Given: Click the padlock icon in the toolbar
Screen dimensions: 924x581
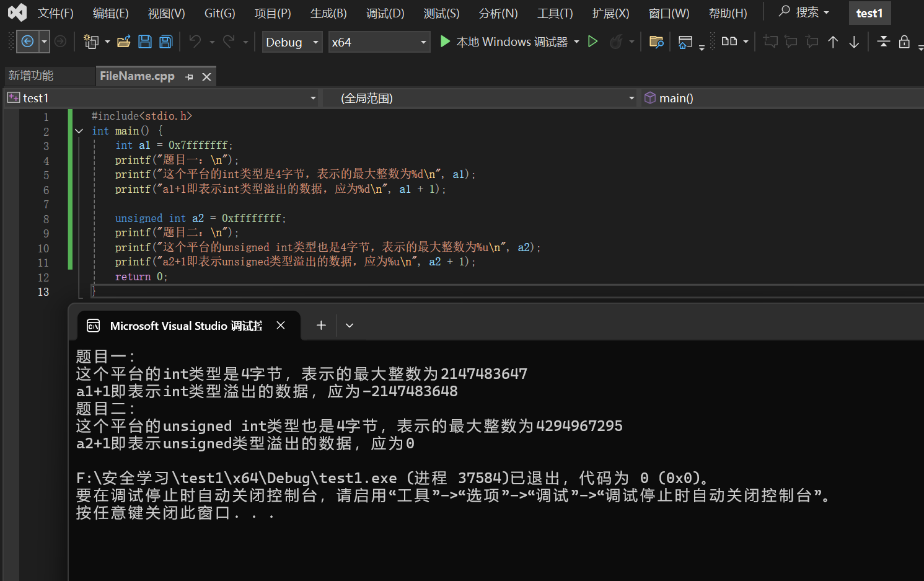Looking at the screenshot, I should coord(904,42).
